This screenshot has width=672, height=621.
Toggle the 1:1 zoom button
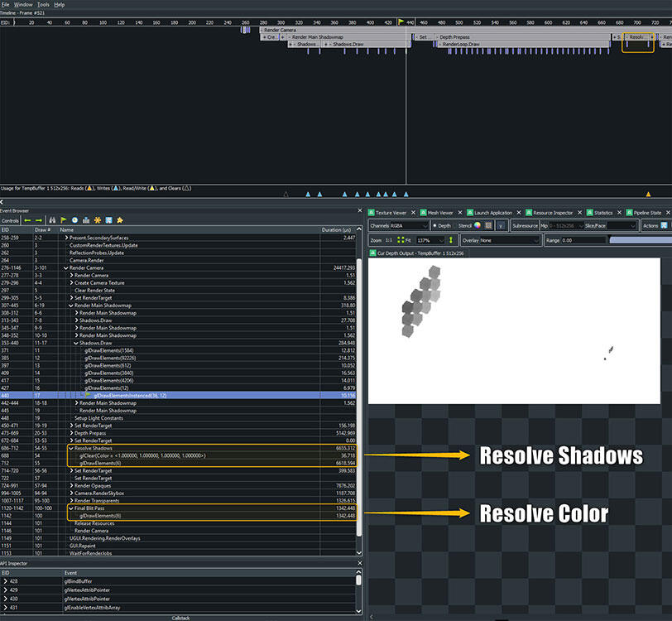click(388, 240)
